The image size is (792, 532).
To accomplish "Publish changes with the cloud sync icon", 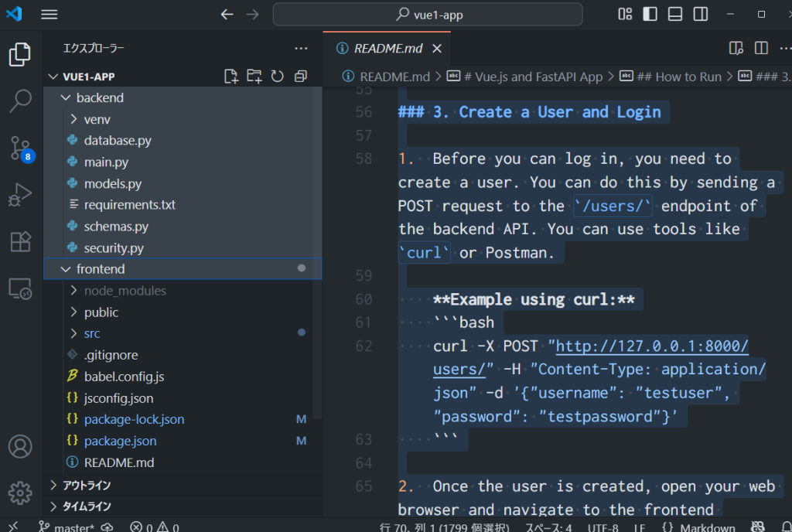I will pos(107,527).
